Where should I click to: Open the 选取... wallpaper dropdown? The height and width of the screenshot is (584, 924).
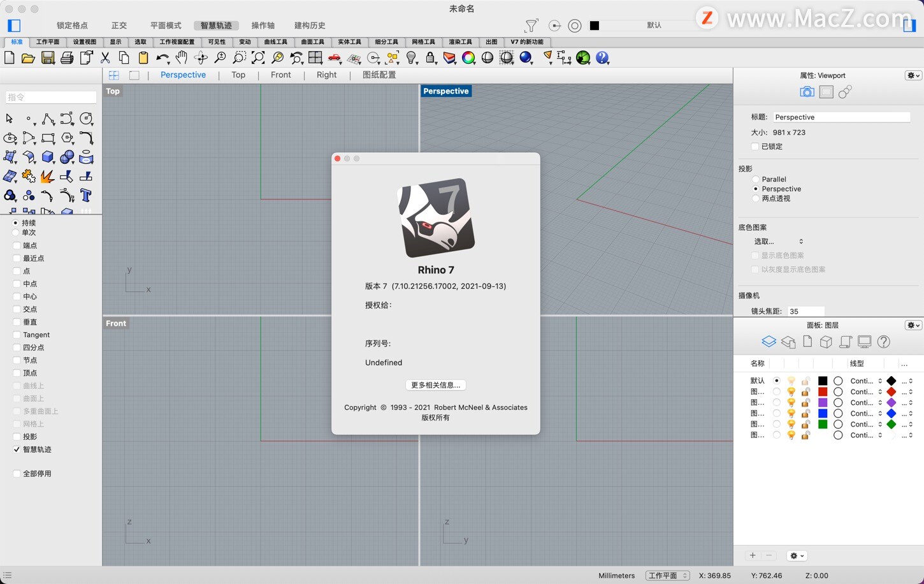[x=779, y=242]
